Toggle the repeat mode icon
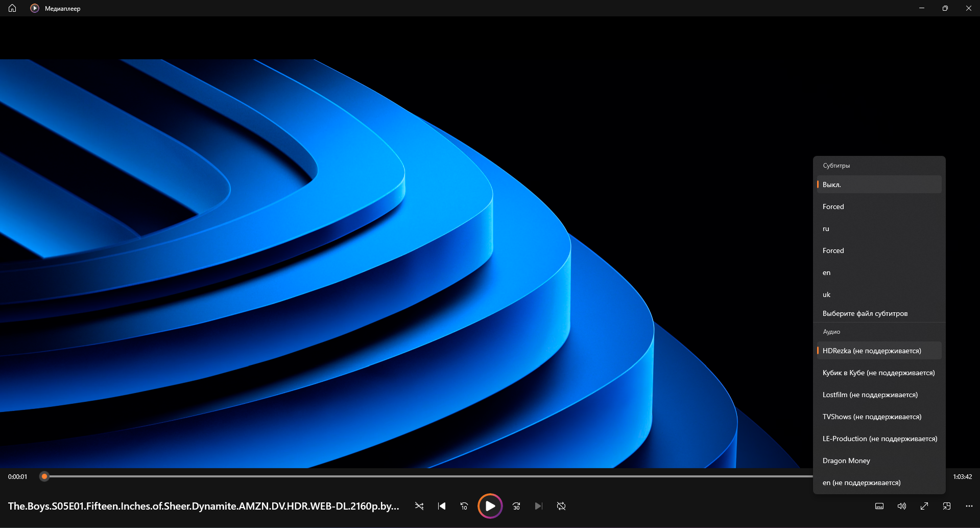Image resolution: width=980 pixels, height=528 pixels. tap(561, 506)
